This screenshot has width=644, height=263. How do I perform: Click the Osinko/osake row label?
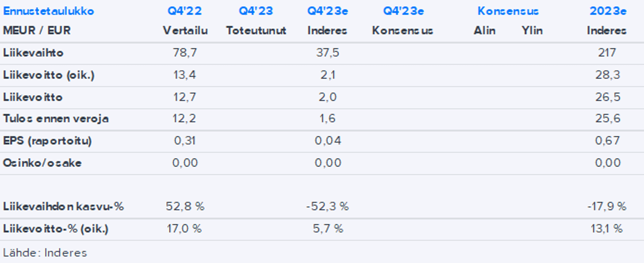pos(42,163)
